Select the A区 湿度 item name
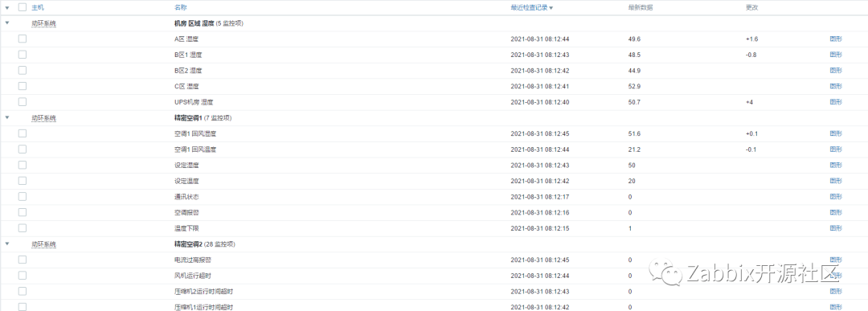 (x=186, y=39)
